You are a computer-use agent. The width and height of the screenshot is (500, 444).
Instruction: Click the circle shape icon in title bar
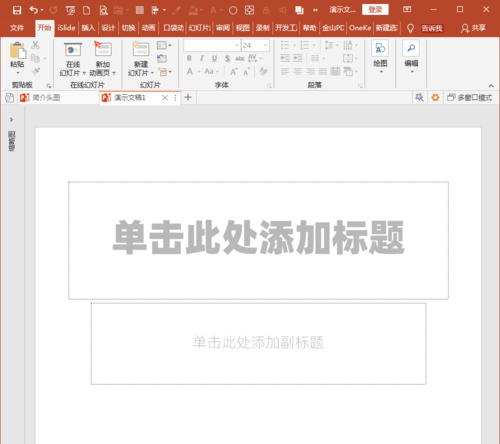(x=233, y=10)
